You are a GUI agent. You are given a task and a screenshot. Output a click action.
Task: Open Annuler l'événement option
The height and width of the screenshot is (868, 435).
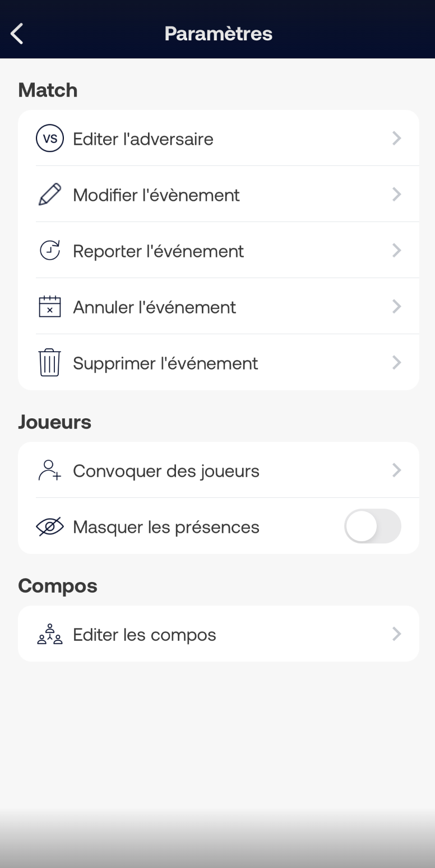click(219, 306)
